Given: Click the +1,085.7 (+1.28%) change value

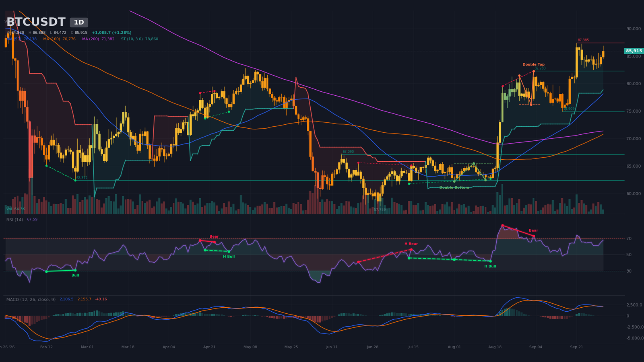Looking at the screenshot, I should pyautogui.click(x=111, y=33).
